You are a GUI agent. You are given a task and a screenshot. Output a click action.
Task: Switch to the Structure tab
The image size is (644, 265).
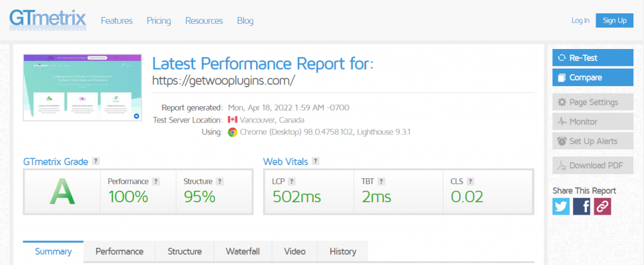184,251
